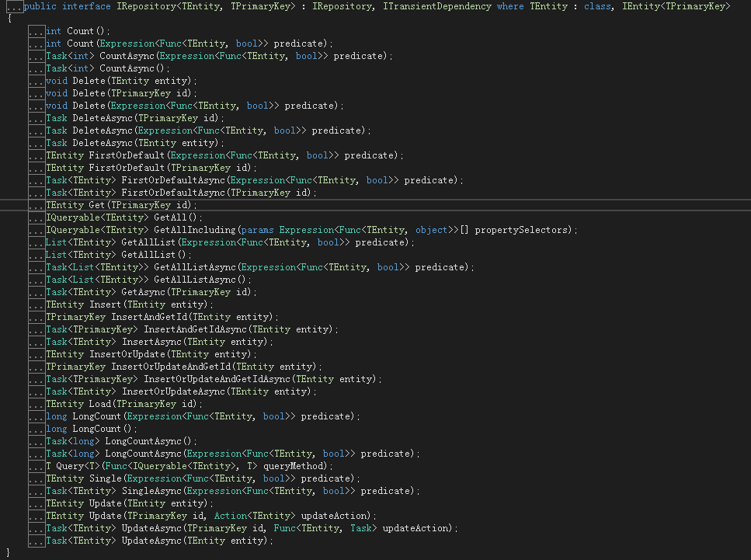Click FirstOrDefaultAsync with Expression predicate

pyautogui.click(x=255, y=181)
